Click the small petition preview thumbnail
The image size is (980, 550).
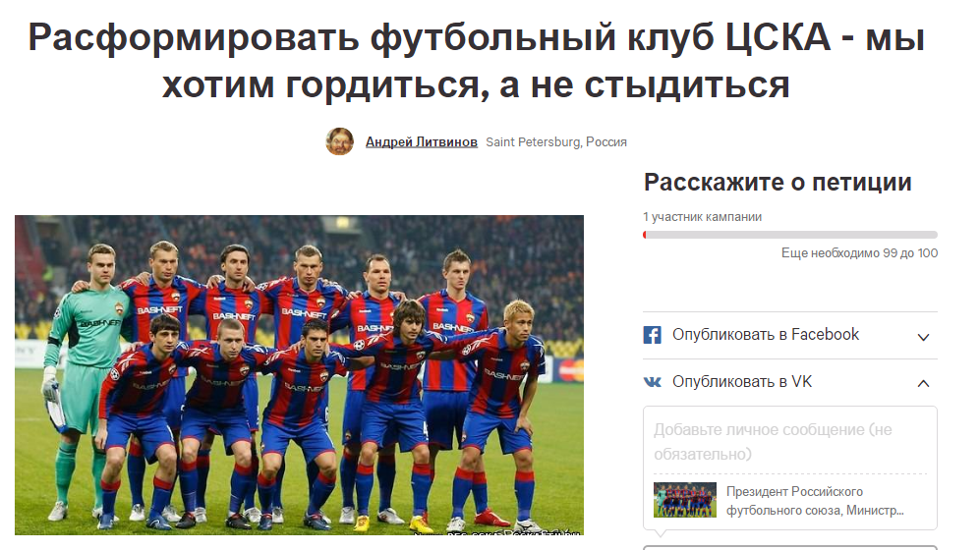point(685,500)
